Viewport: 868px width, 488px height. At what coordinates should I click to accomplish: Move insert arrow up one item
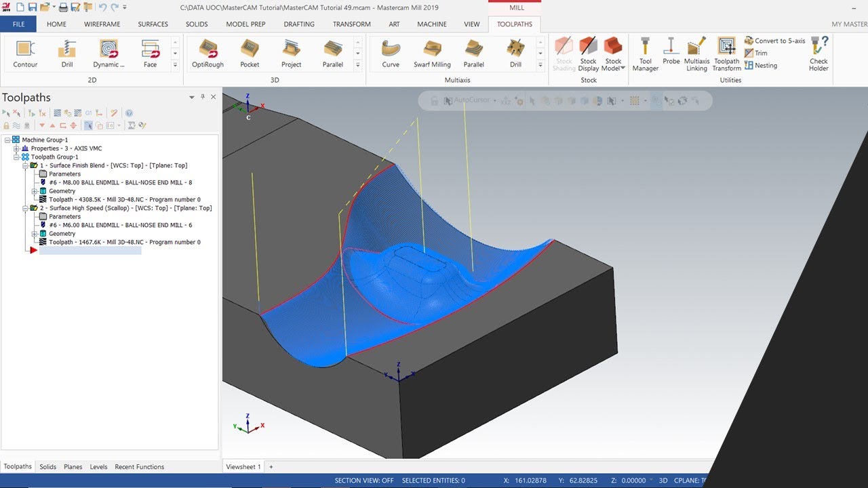(x=52, y=125)
